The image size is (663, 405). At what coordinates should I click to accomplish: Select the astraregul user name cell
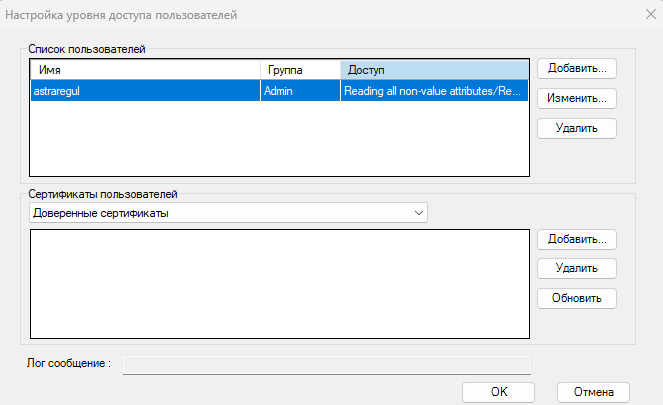point(145,90)
